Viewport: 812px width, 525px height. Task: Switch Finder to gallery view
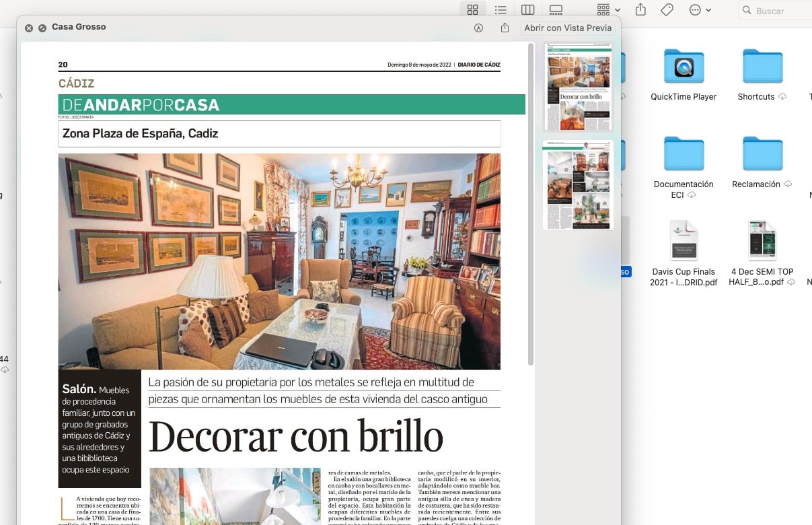pyautogui.click(x=556, y=10)
